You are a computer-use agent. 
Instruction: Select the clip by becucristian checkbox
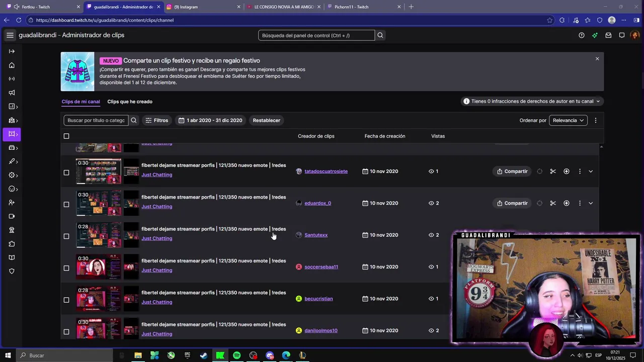point(66,300)
